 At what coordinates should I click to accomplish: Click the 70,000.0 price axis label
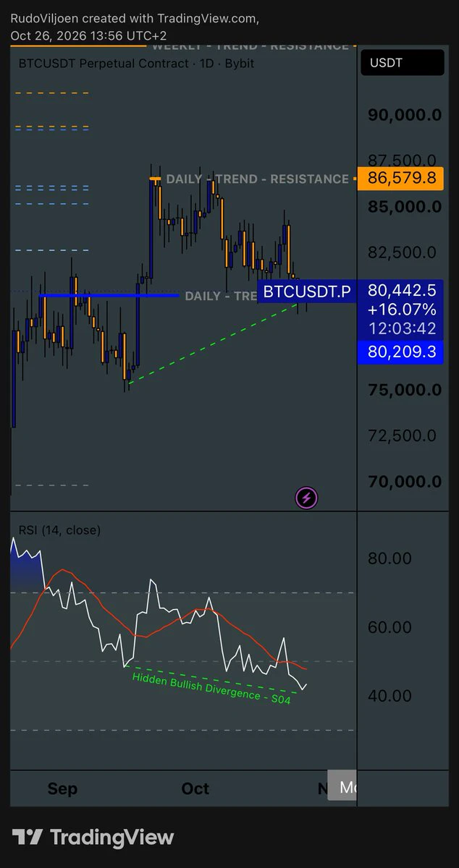(x=405, y=482)
